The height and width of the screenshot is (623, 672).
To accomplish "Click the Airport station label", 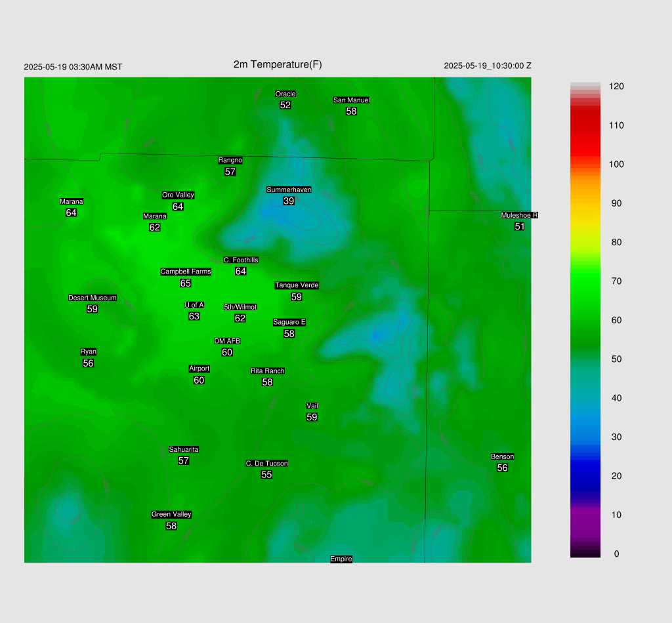I will pos(199,369).
